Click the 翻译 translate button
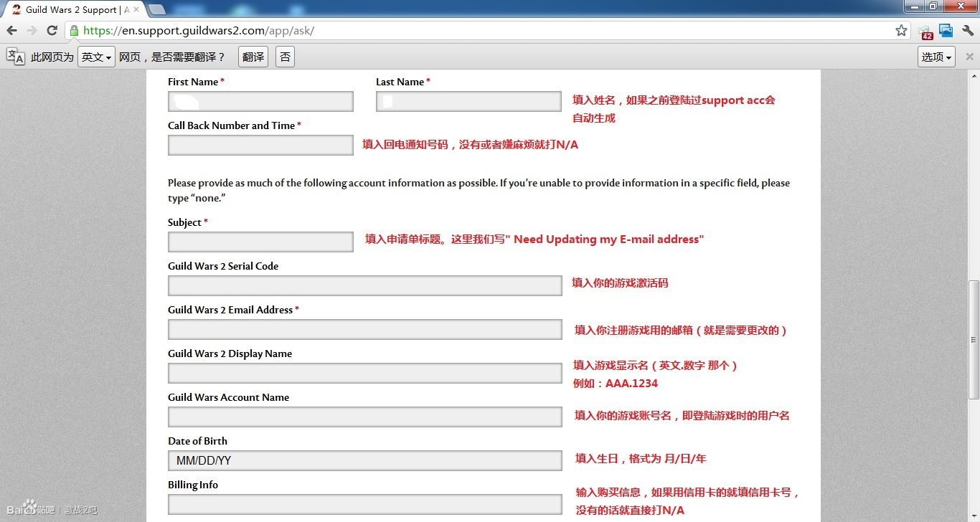Viewport: 980px width, 522px height. (x=253, y=57)
